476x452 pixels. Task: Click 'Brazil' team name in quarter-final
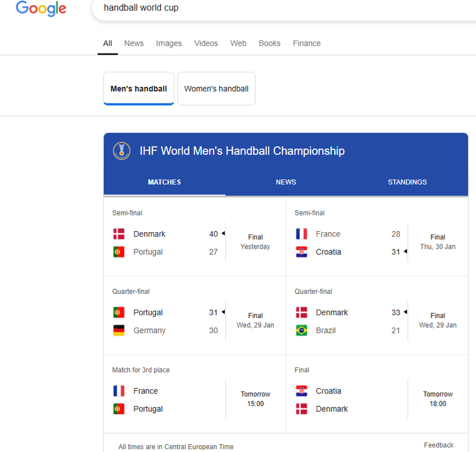pos(326,330)
